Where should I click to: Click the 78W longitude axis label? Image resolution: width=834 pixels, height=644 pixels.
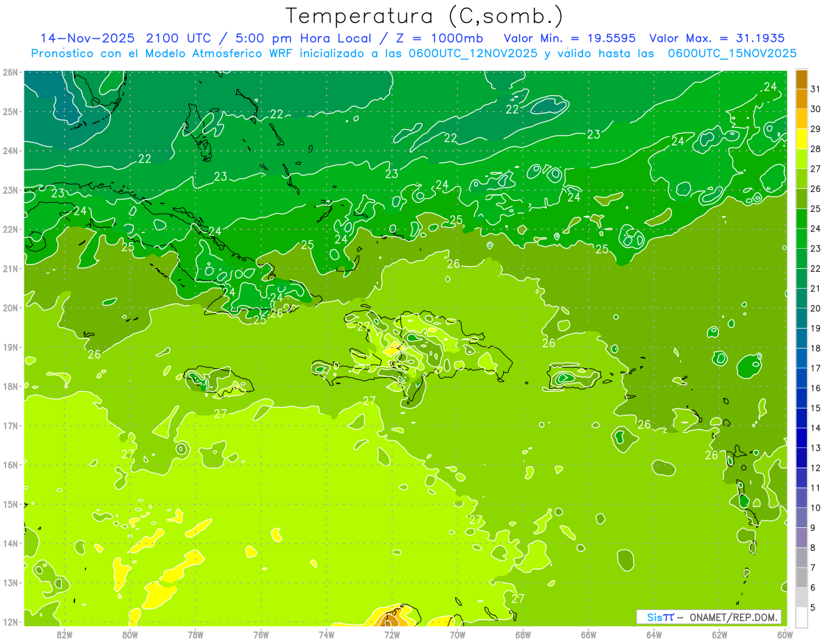click(x=195, y=634)
